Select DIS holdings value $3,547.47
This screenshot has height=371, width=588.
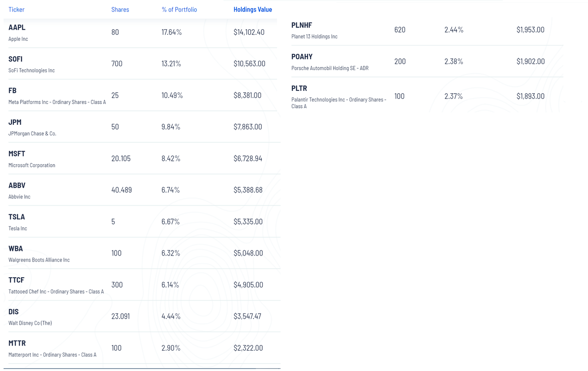pyautogui.click(x=247, y=316)
